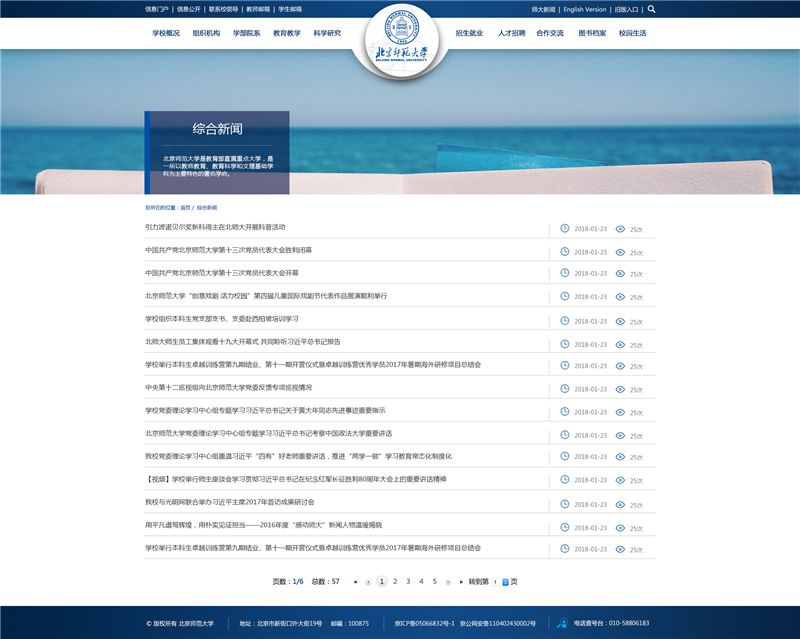
Task: Open the page number jump dropdown
Action: click(x=505, y=581)
